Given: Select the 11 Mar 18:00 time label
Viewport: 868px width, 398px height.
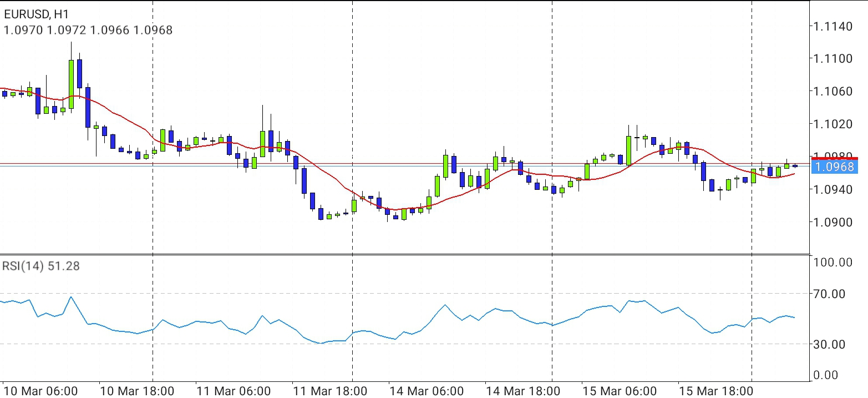Looking at the screenshot, I should click(331, 391).
